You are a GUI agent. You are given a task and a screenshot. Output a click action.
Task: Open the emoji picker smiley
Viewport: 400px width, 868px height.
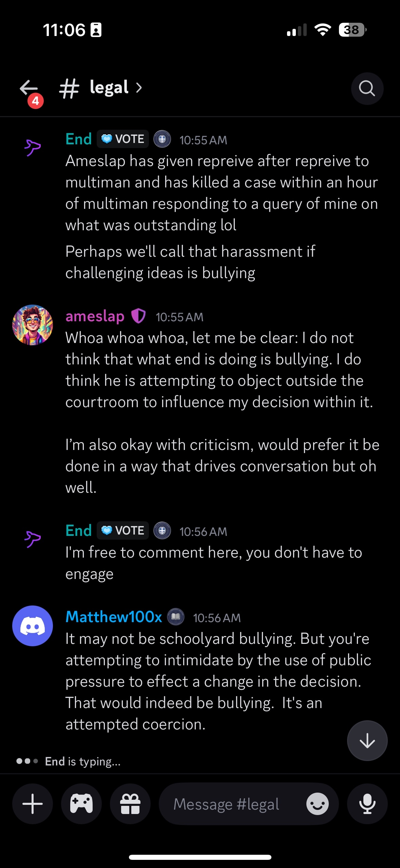coord(317,804)
